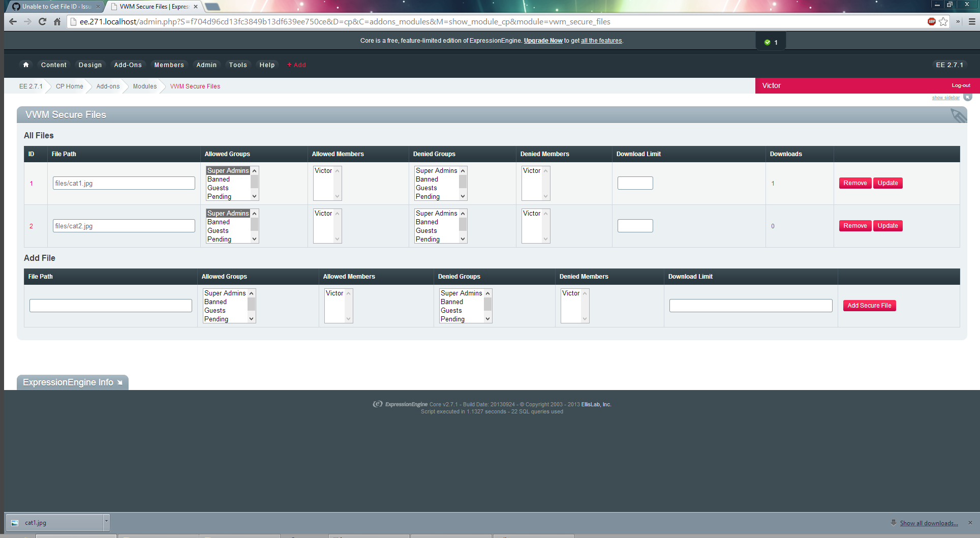Click the browser forward arrow

[27, 21]
